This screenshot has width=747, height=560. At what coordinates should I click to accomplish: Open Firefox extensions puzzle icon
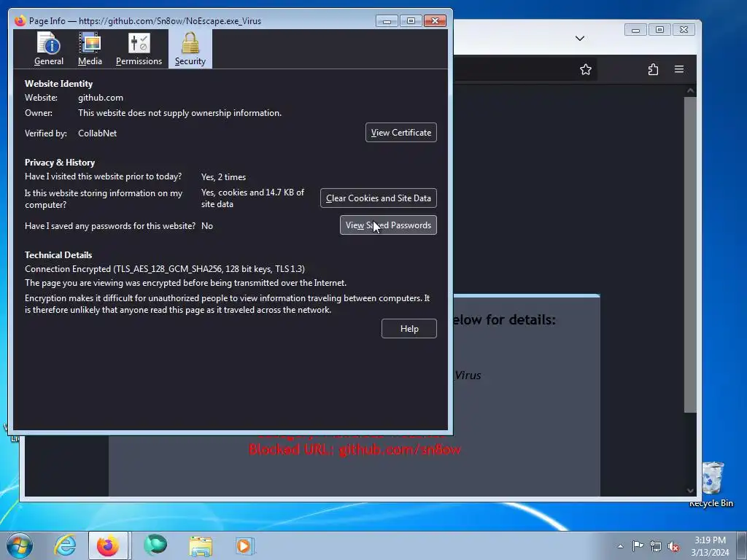(653, 69)
